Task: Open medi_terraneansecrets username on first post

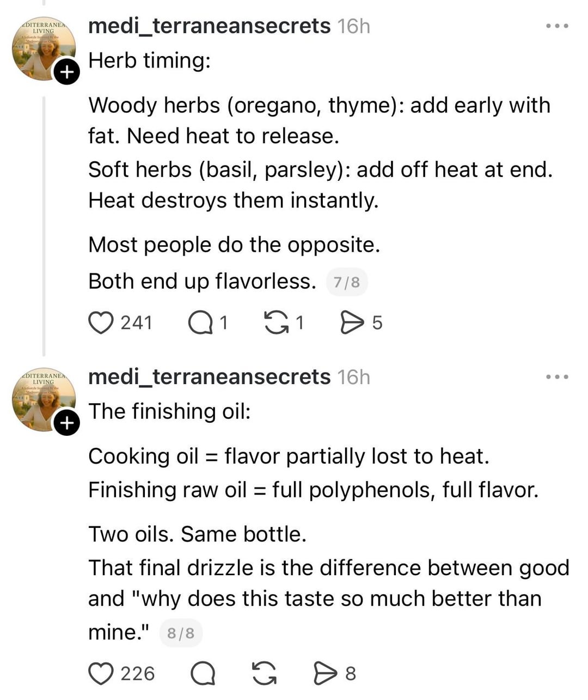Action: pos(209,26)
